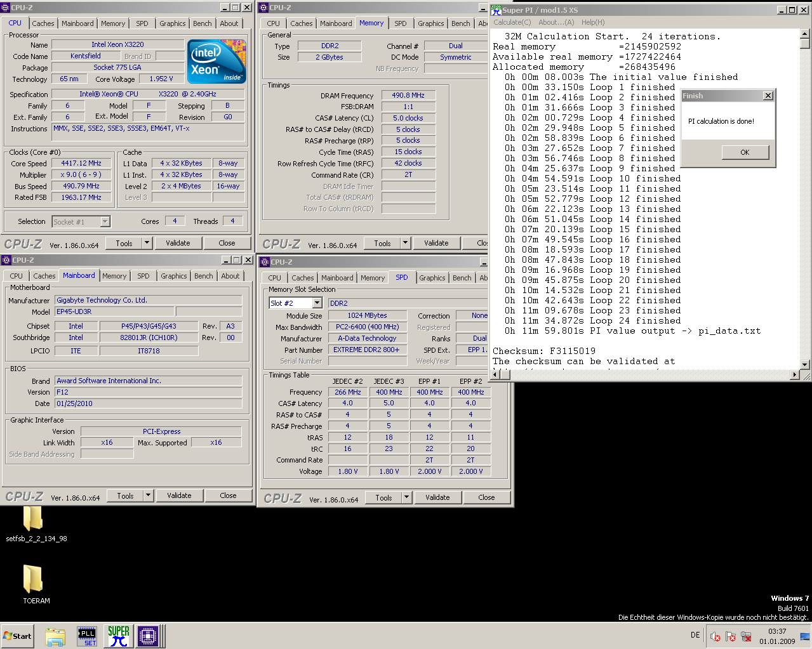Switch to Caches tab in CPU-Z CPU window
Image resolution: width=812 pixels, height=649 pixels.
(43, 23)
